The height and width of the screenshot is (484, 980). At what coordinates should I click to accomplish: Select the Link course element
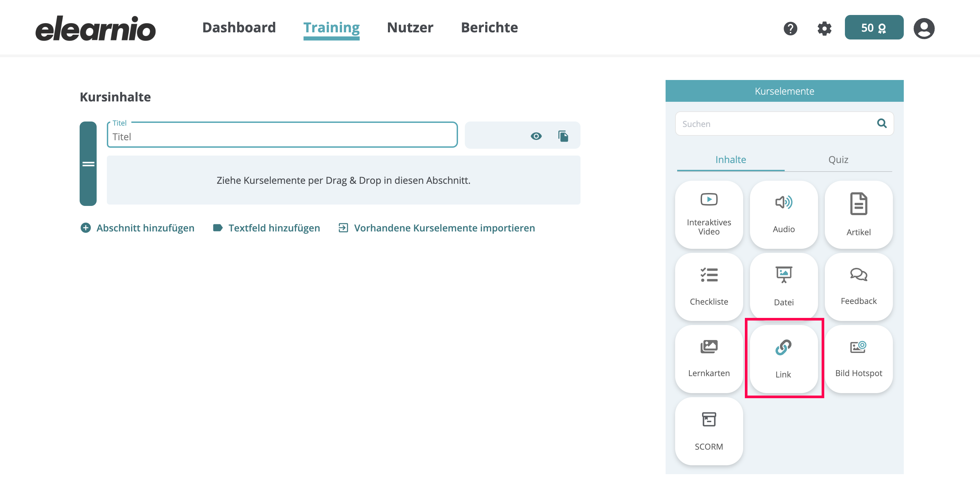(x=784, y=359)
